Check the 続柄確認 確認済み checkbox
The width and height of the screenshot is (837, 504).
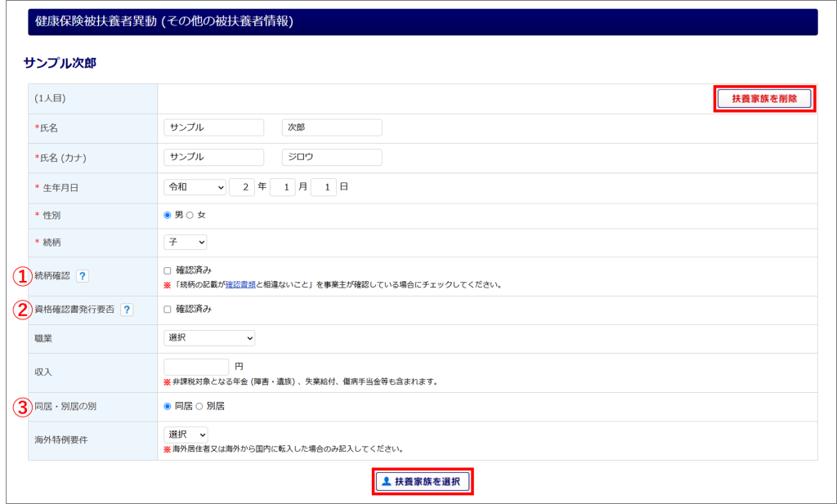[x=168, y=270]
